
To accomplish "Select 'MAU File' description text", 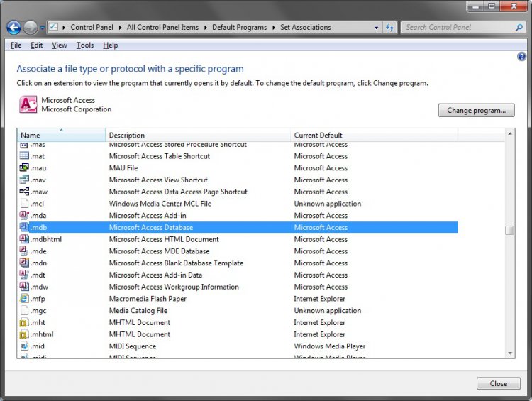I will (x=123, y=167).
